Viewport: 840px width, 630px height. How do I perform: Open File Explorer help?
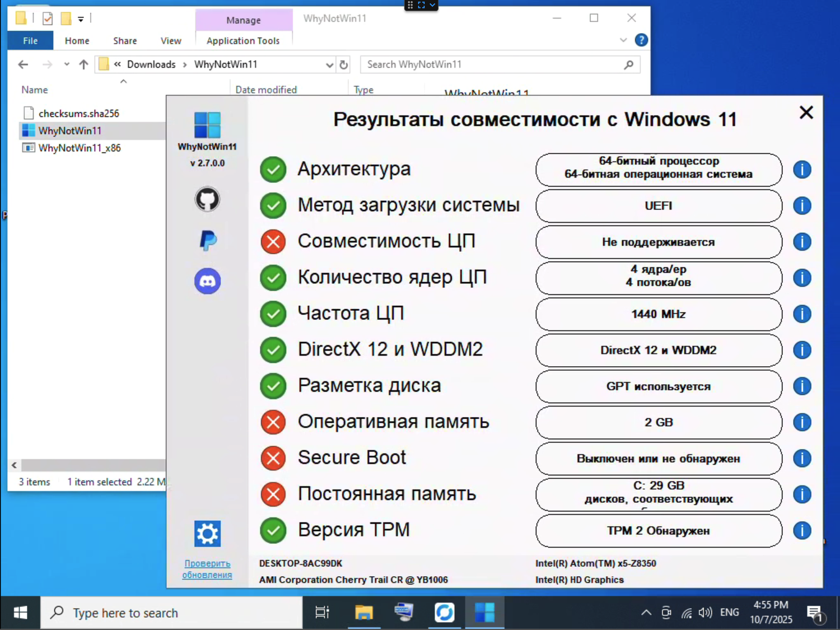641,40
